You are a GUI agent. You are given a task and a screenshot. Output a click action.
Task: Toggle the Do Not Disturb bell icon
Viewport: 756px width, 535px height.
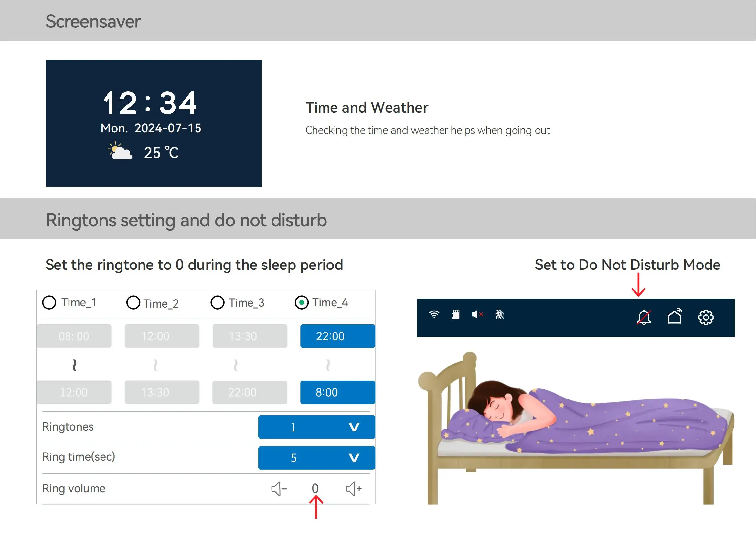tap(644, 318)
